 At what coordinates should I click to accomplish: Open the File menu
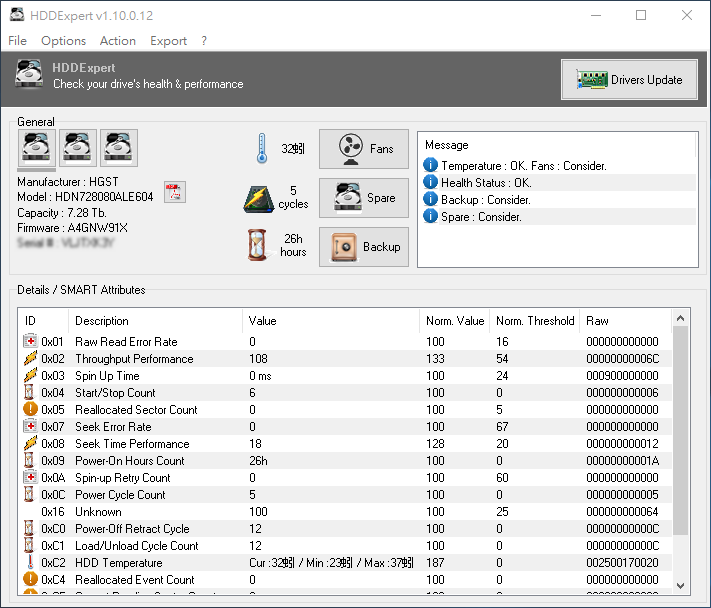click(x=17, y=41)
